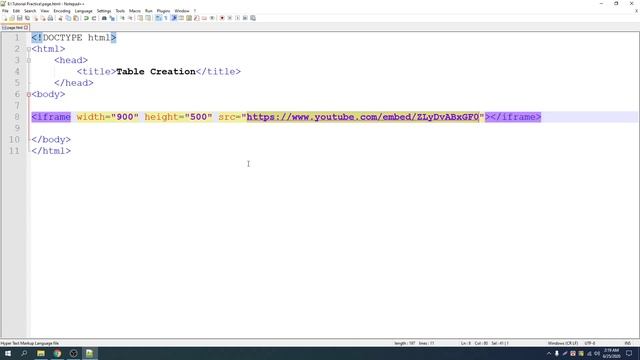This screenshot has width=640, height=360.
Task: Click the "Table Creation" title text
Action: (x=156, y=71)
